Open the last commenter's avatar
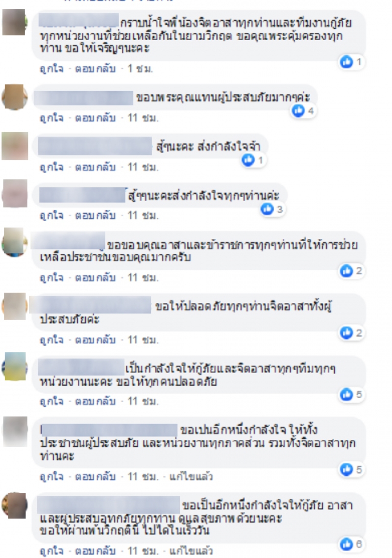392x558 pixels. pos(15,506)
